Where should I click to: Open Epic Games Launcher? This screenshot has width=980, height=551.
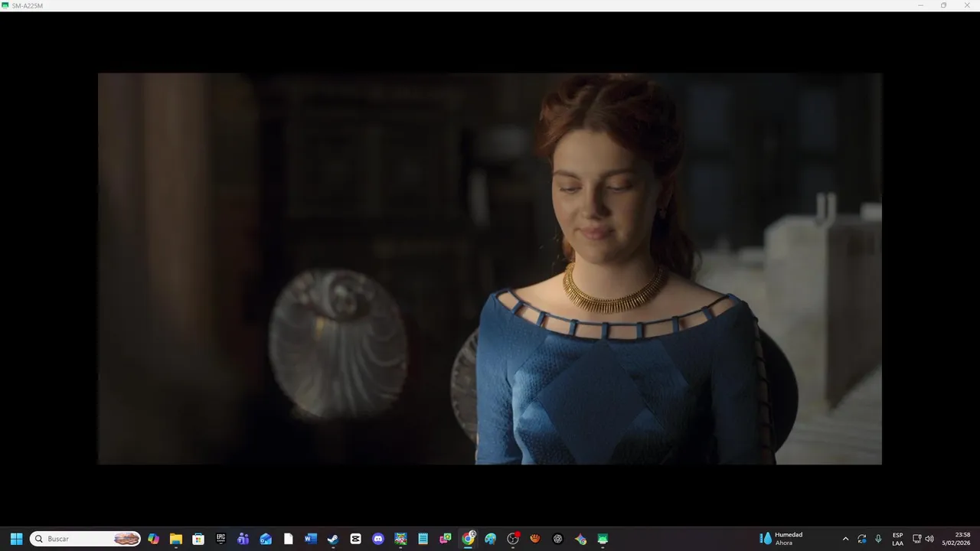(220, 539)
